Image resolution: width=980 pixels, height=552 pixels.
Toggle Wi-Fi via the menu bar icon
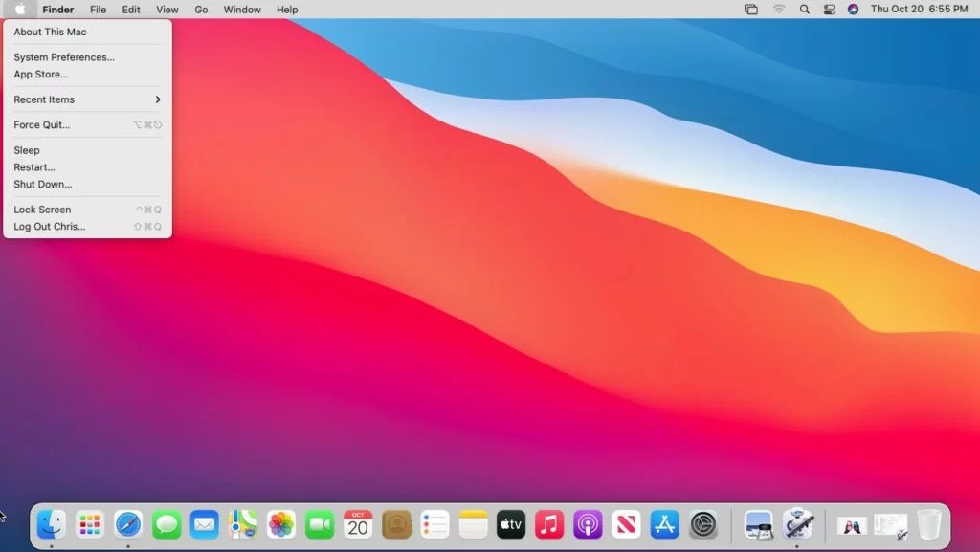click(x=780, y=10)
